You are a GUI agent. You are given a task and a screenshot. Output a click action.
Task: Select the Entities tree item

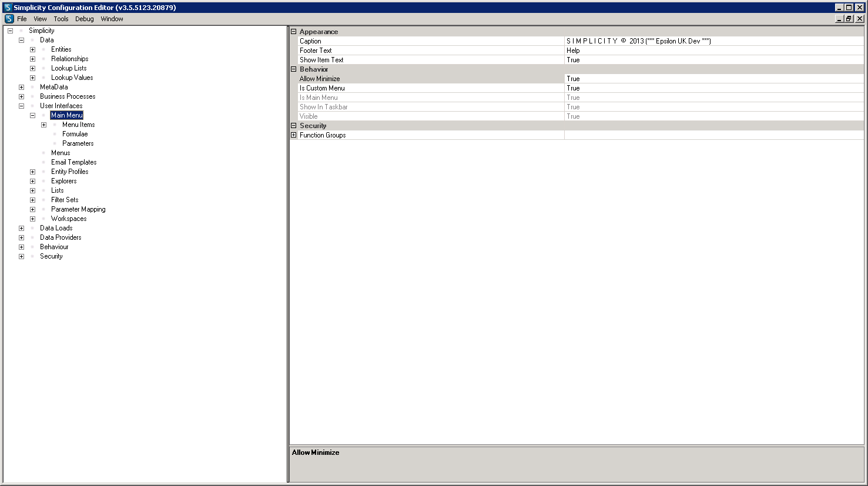click(x=61, y=49)
